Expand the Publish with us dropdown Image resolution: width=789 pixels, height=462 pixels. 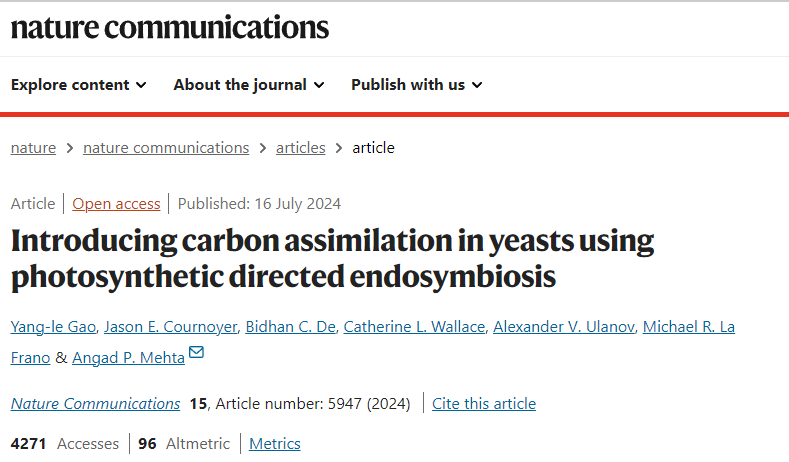pos(417,85)
